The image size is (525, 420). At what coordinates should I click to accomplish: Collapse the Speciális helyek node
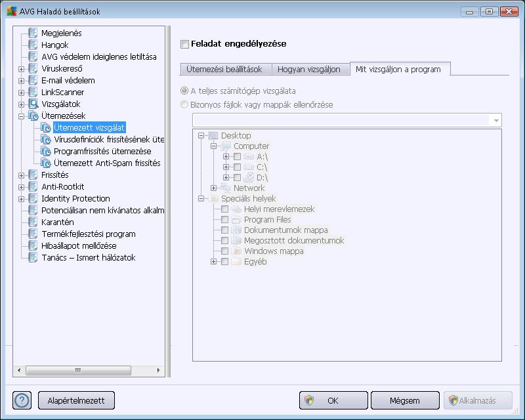[x=201, y=199]
